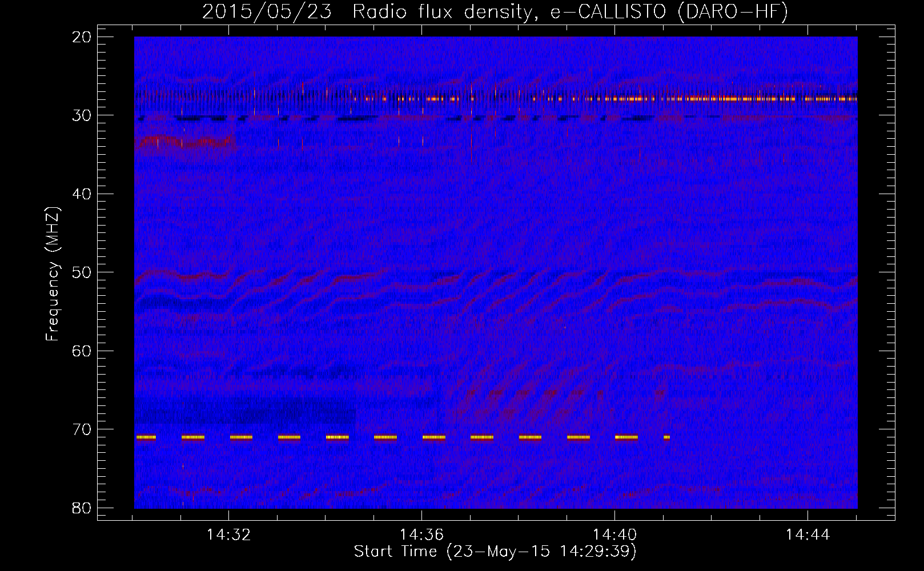Click the '80' frequency tick label
The image size is (924, 571).
pos(82,508)
